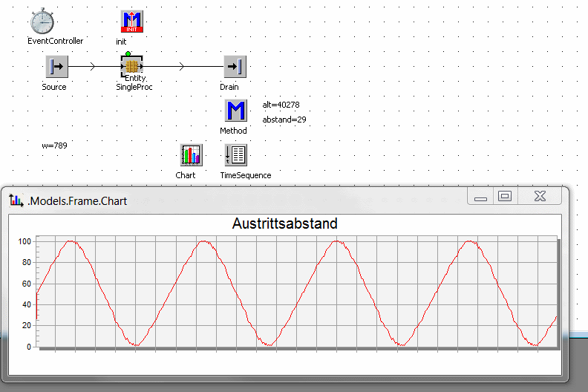
Task: Close the .Models.Frame.Chart window
Action: [540, 197]
